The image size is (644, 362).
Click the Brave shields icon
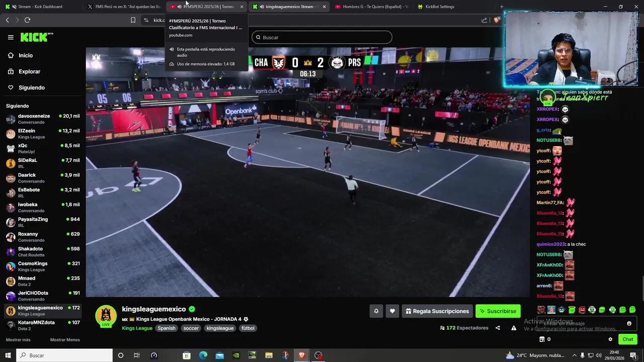[x=497, y=20]
